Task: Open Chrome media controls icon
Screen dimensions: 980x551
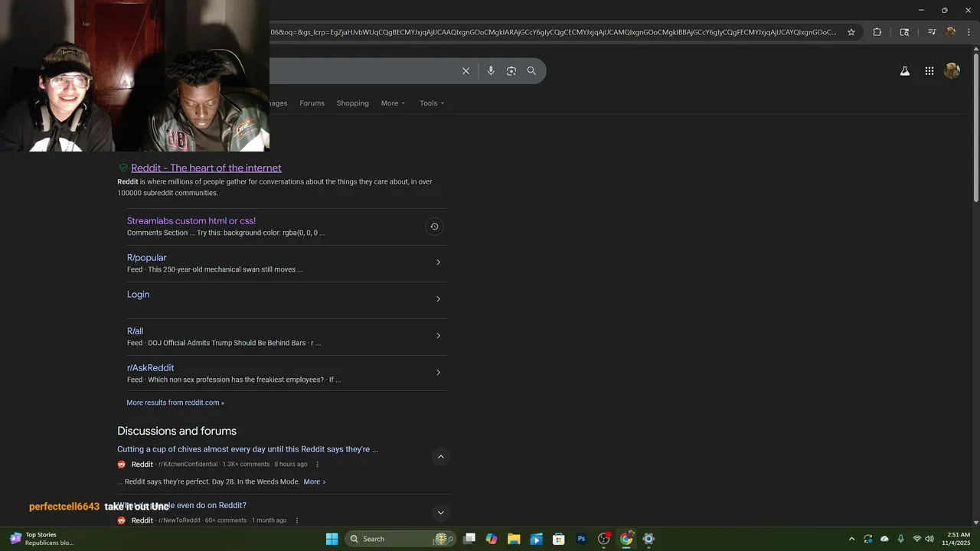Action: 932,32
